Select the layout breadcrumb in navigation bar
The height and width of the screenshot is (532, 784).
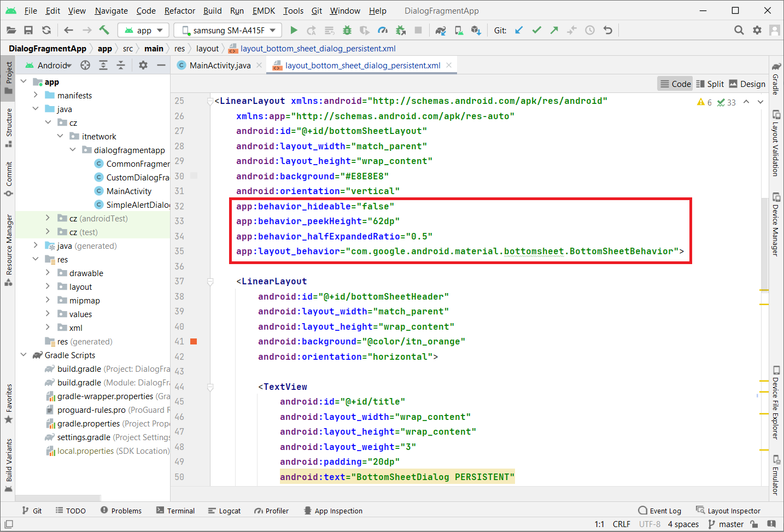tap(207, 48)
